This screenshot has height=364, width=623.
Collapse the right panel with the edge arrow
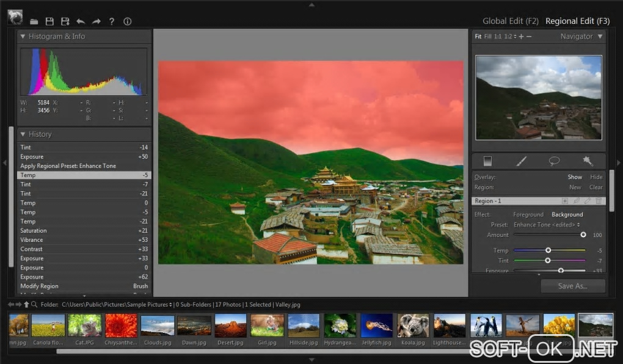coord(618,162)
